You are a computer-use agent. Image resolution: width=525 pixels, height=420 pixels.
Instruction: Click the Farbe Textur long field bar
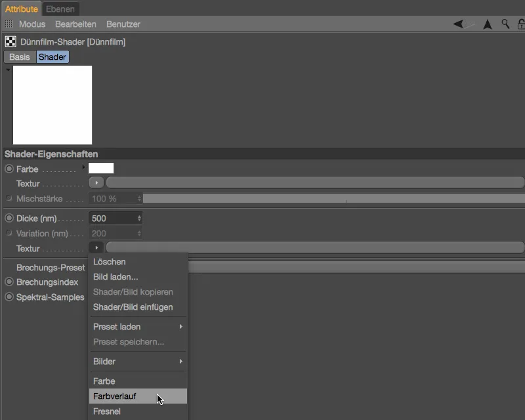click(315, 183)
